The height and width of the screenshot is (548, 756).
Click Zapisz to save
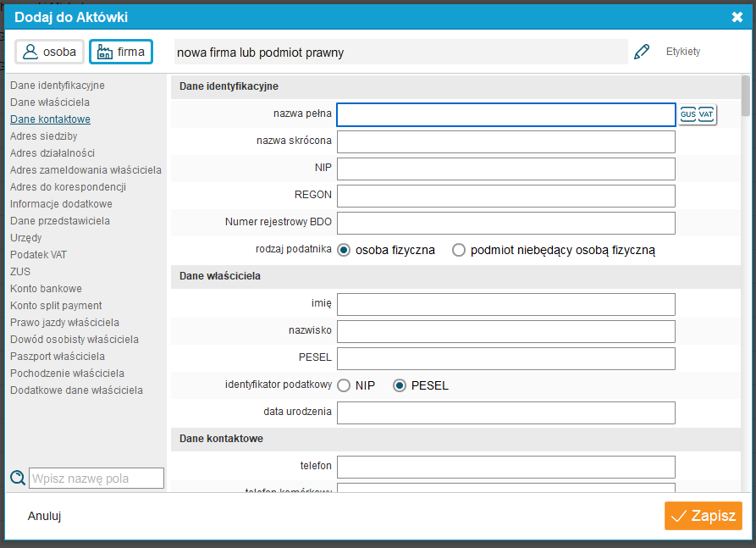pyautogui.click(x=703, y=516)
